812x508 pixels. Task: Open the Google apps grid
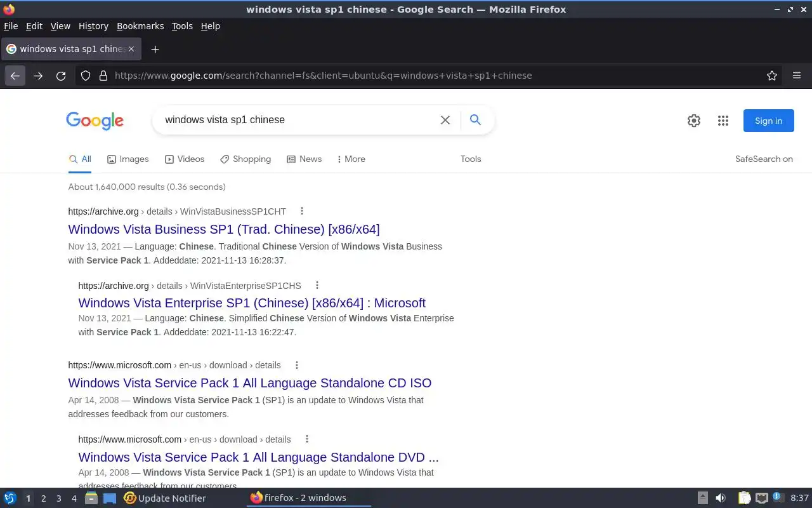(x=723, y=121)
